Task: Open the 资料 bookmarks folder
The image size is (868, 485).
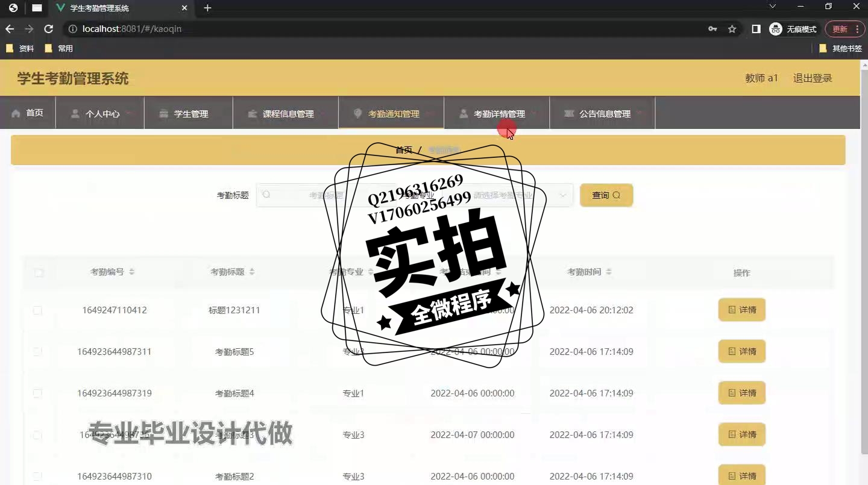Action: click(x=20, y=48)
